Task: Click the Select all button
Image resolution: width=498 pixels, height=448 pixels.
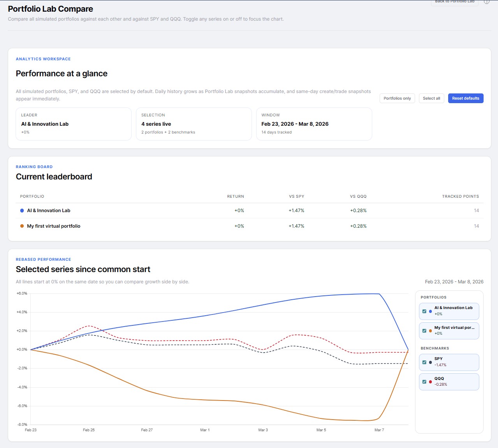Action: (x=431, y=98)
